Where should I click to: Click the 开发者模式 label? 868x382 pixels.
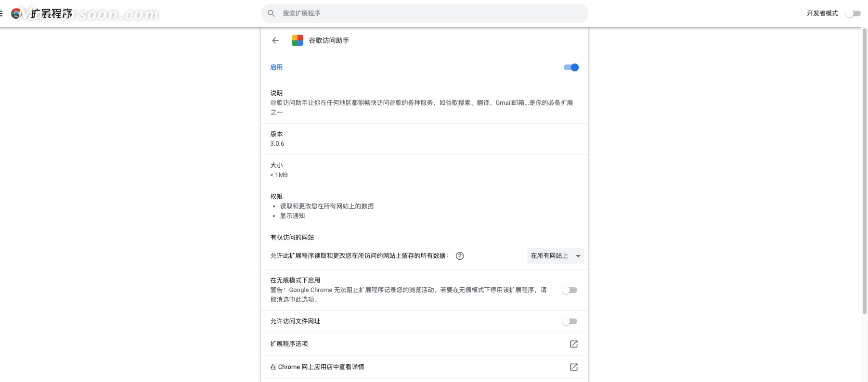pos(822,13)
